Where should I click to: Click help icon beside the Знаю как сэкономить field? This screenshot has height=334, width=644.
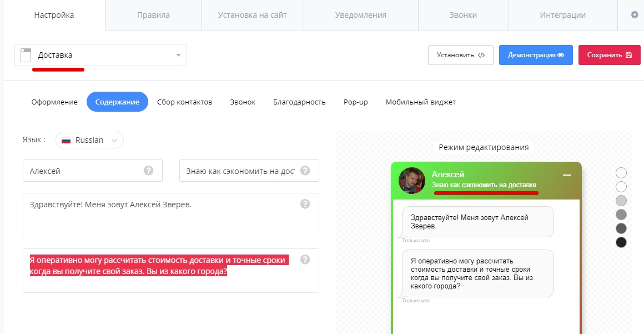click(x=305, y=170)
